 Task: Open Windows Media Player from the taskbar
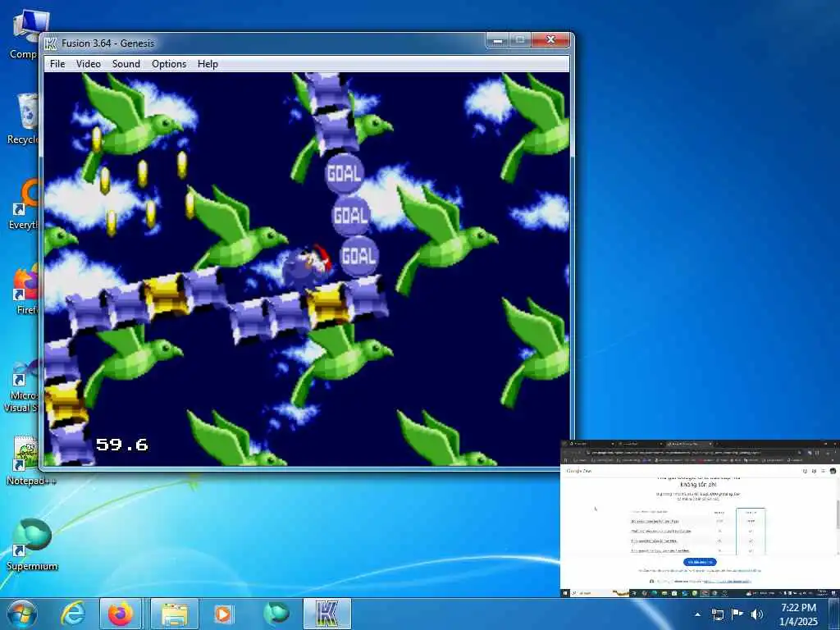pyautogui.click(x=223, y=614)
